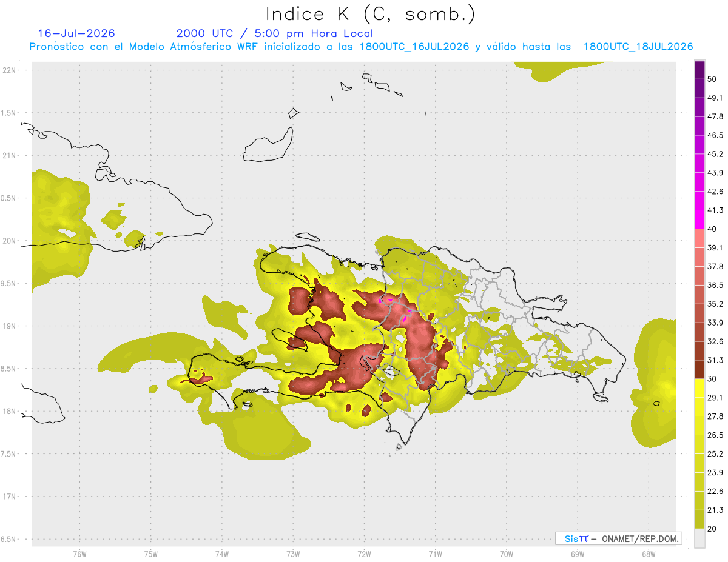728x562 pixels.
Task: Select the date text '16-Jul-2026'
Action: coord(76,33)
